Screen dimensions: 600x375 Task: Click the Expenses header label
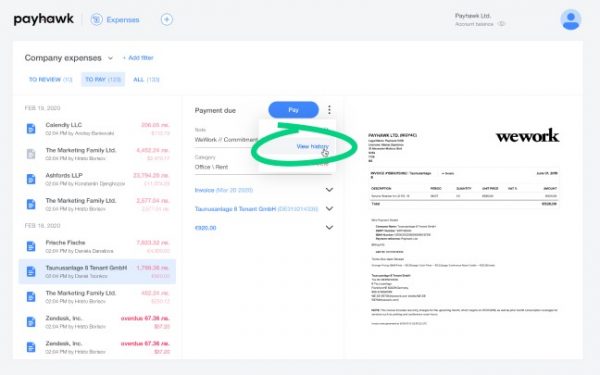point(123,20)
